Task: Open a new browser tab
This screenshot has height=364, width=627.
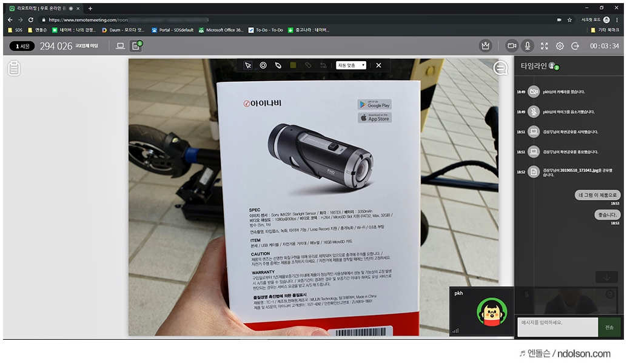Action: click(90, 8)
